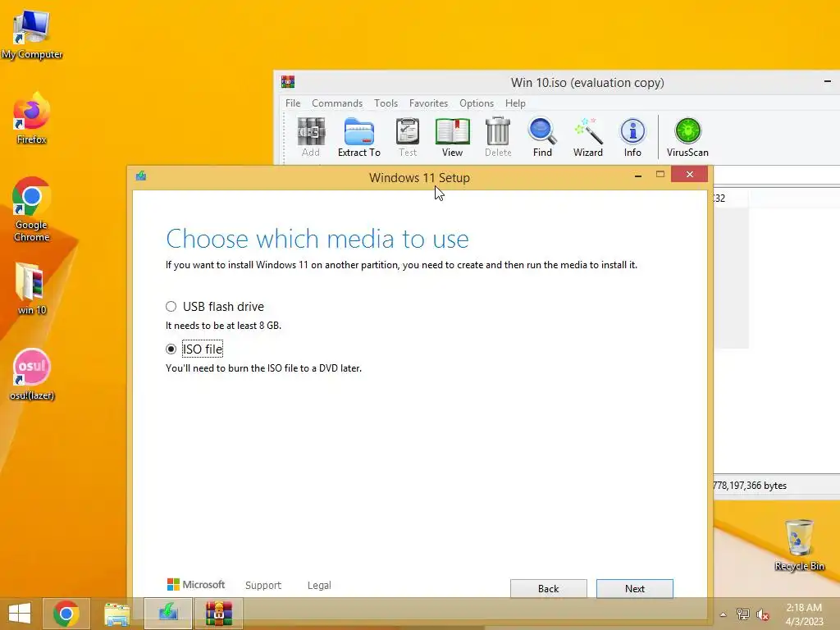
Task: Show archive Info in WinRAR
Action: click(x=632, y=137)
